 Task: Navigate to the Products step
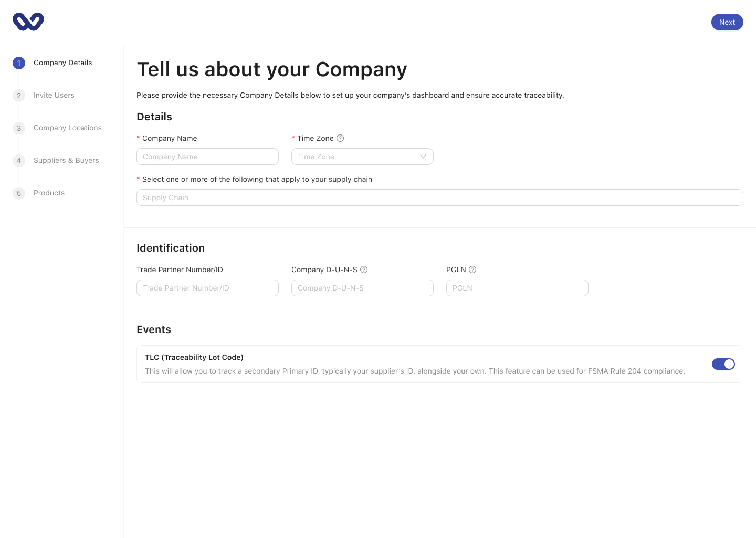click(x=49, y=193)
